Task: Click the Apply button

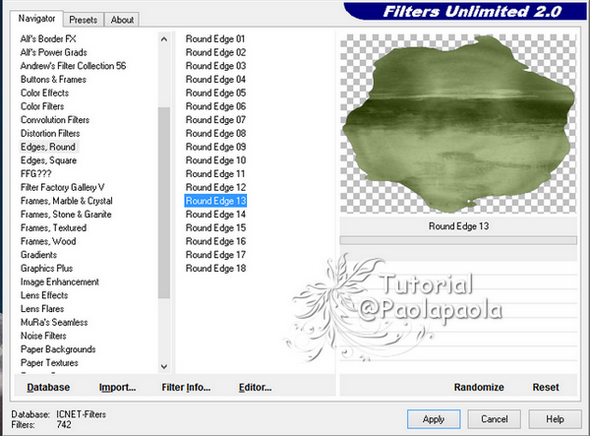Action: (x=433, y=419)
